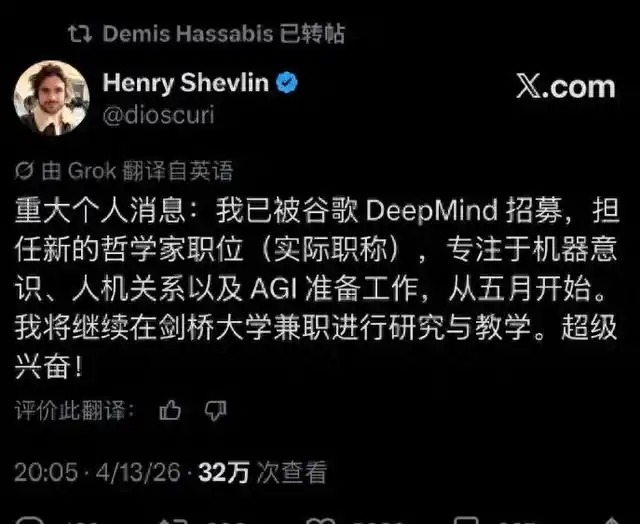
Task: Click the repost arrows icon beside Demis Hassabis
Action: 80,34
